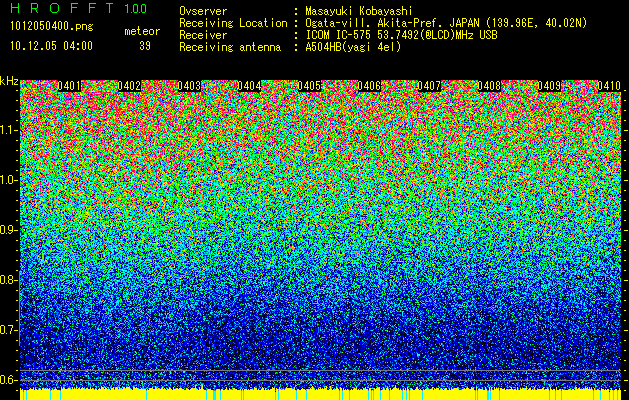This screenshot has height=400, width=629.
Task: Click the meteor label text
Action: pos(142,31)
